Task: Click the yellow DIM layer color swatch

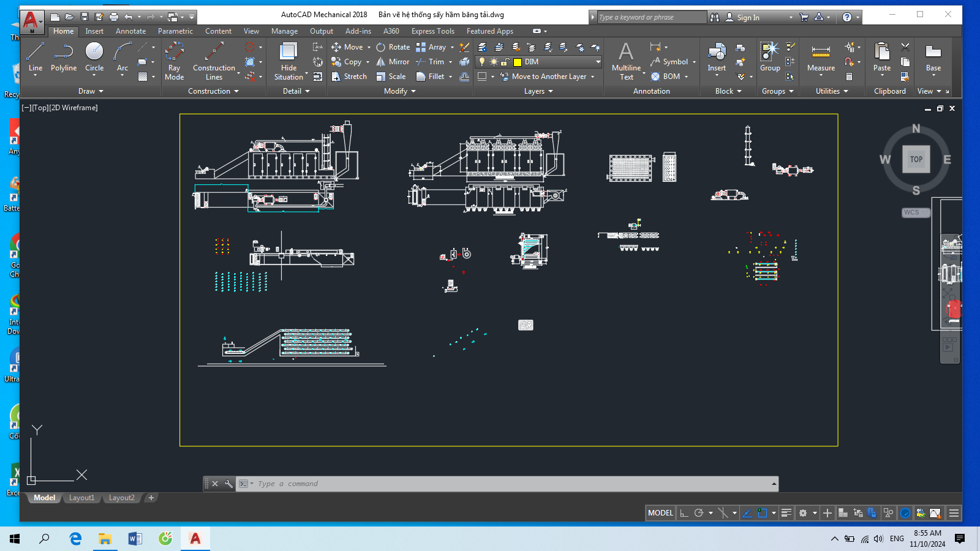Action: pos(518,62)
